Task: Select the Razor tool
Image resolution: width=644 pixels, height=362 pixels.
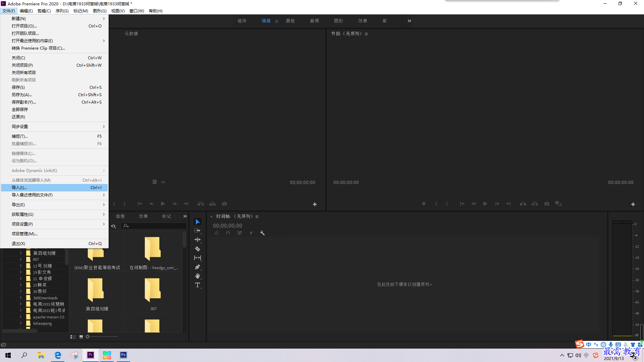Action: (x=198, y=249)
